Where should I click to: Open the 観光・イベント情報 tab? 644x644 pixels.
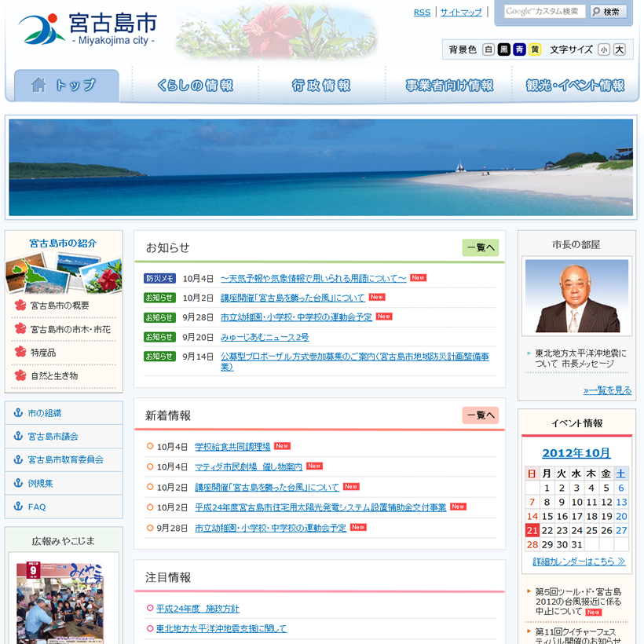click(x=575, y=86)
